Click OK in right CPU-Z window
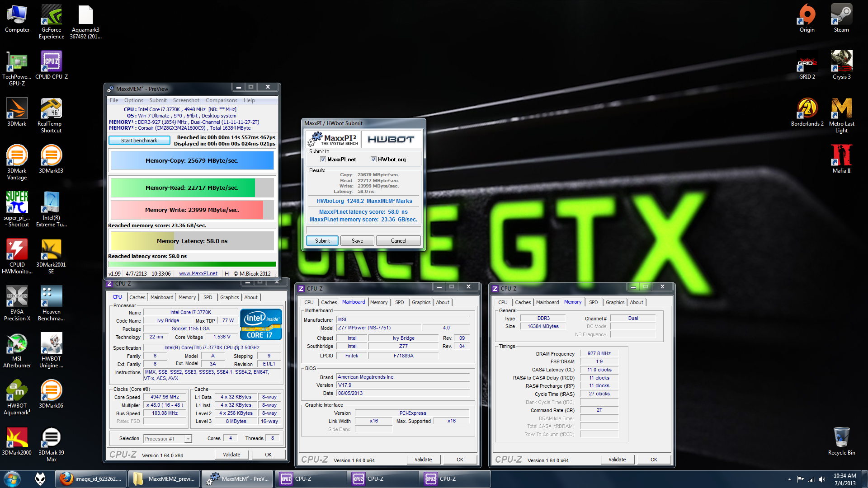This screenshot has width=868, height=488. [x=654, y=460]
